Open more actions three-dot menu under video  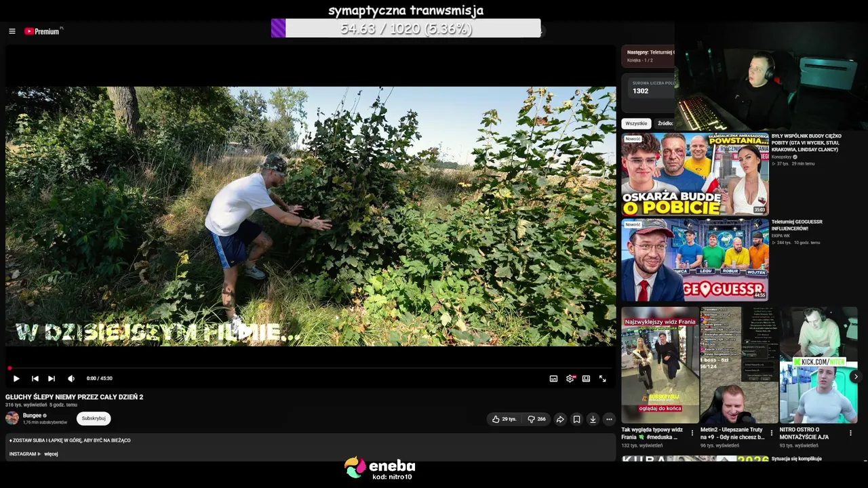(609, 420)
